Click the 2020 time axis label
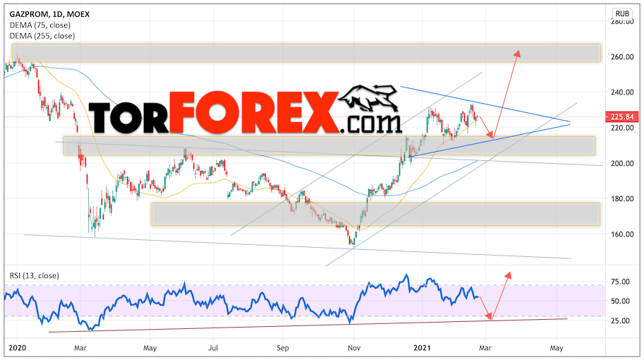The width and height of the screenshot is (644, 360). [17, 348]
